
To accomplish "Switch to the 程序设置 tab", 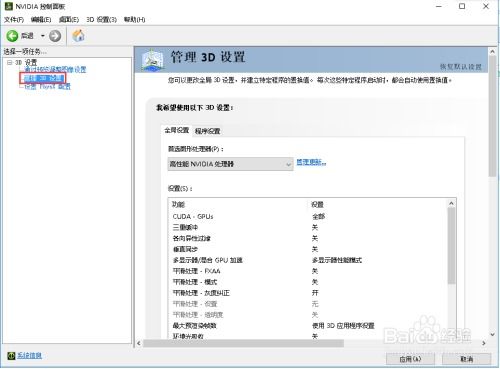I will click(207, 131).
